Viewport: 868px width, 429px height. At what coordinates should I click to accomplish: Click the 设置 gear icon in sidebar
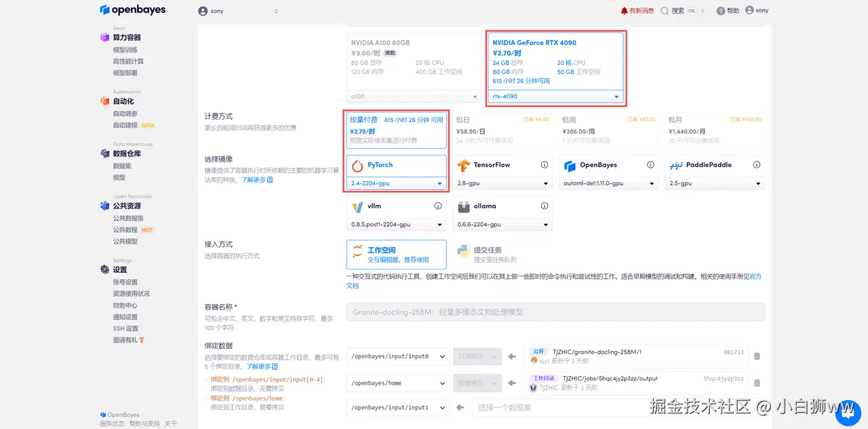[104, 269]
